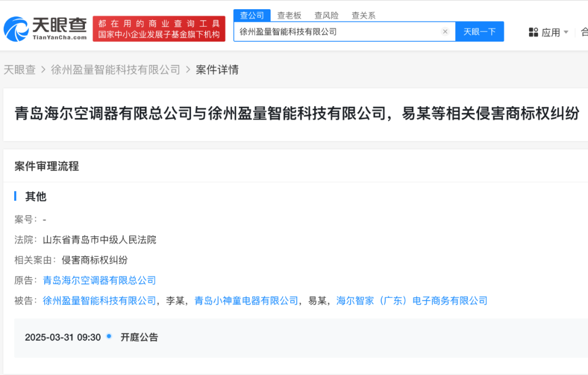Open 徐州盈量智能科技有限公司 breadcrumb link

pos(115,70)
